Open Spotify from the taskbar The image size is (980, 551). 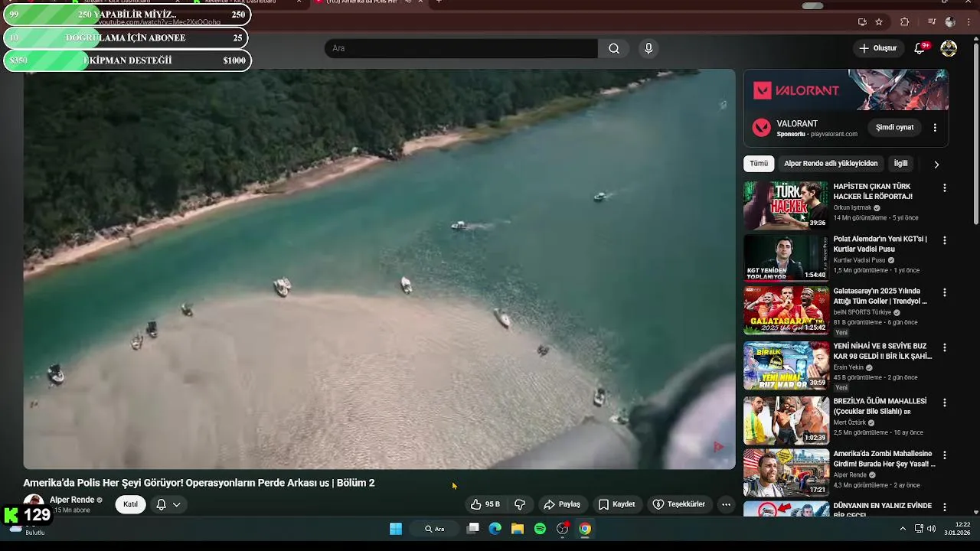coord(540,529)
